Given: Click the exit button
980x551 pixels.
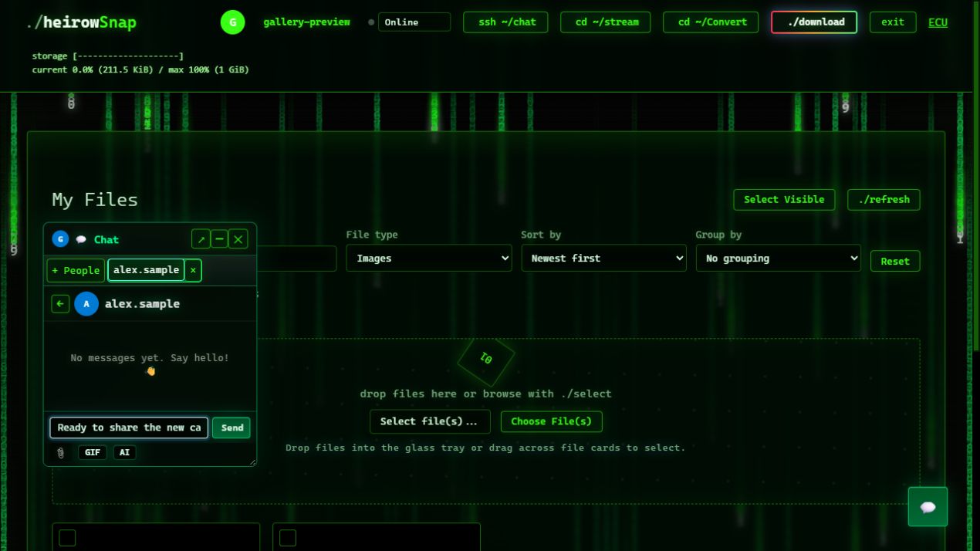Looking at the screenshot, I should click(x=893, y=22).
